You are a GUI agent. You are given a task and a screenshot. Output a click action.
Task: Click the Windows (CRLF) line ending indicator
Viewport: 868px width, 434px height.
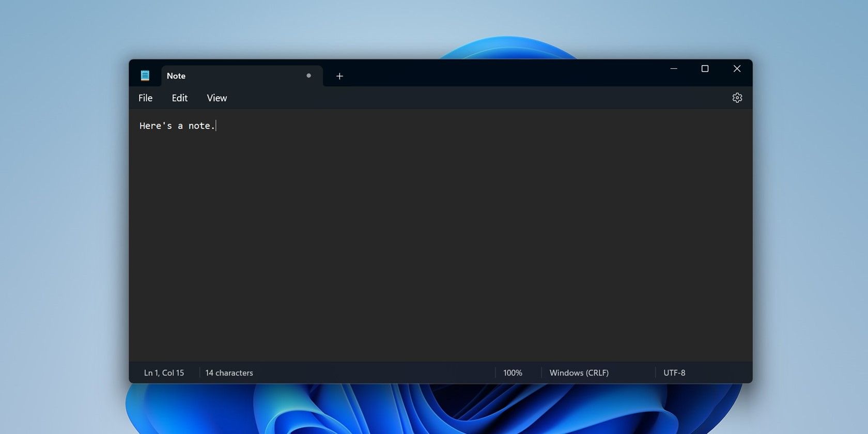click(x=579, y=373)
